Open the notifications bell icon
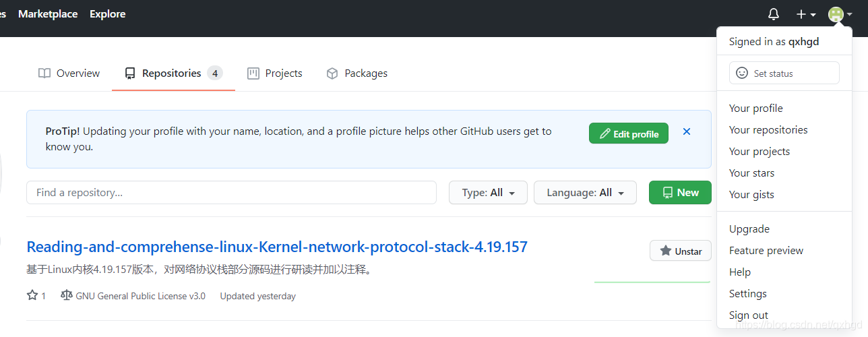 pos(774,14)
